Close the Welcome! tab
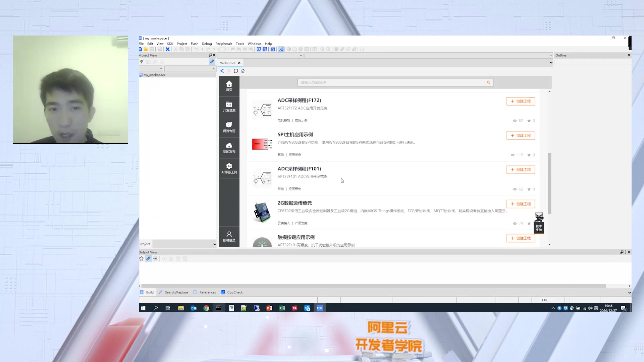644x362 pixels. coord(239,63)
